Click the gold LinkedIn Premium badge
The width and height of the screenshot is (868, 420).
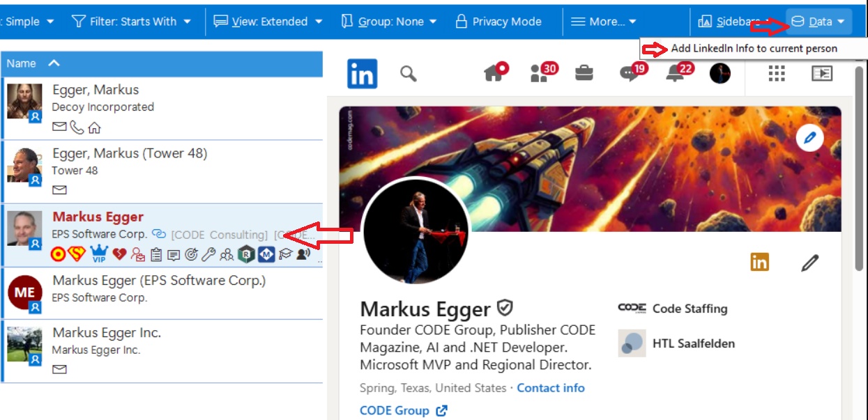point(759,262)
